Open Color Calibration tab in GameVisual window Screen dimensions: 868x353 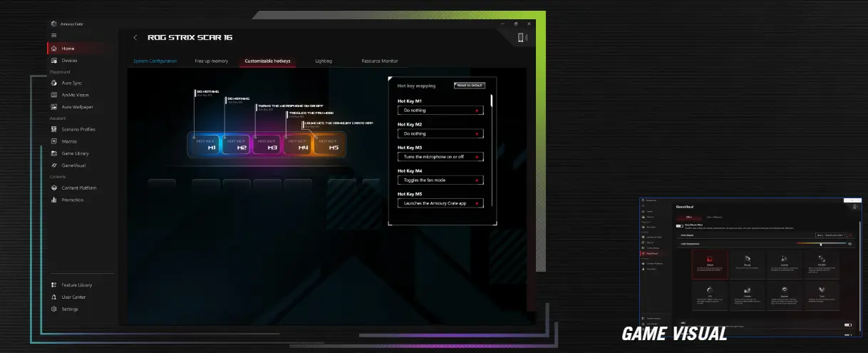click(715, 218)
